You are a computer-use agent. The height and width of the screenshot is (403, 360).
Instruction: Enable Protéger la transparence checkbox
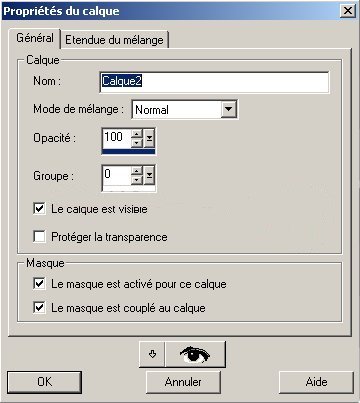point(39,237)
